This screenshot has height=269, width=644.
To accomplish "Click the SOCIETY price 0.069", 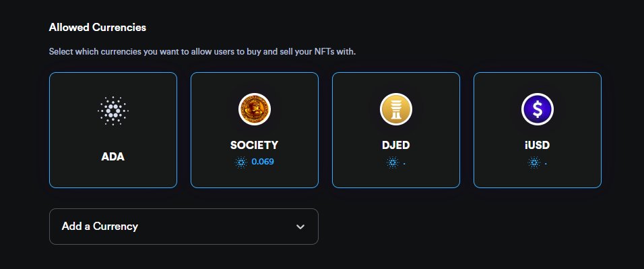I will pos(263,162).
